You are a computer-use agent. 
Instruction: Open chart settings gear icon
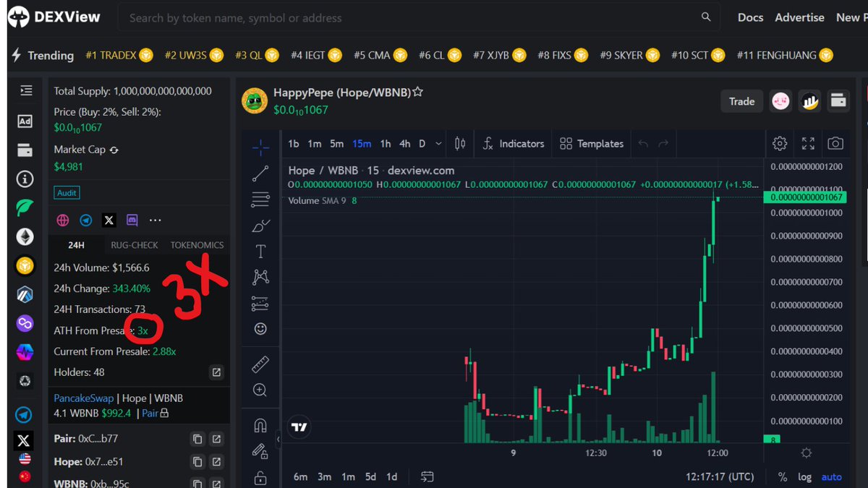pos(780,143)
